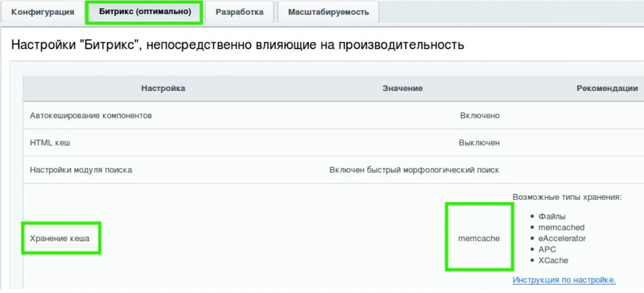Select the Автокеширование компонентов row label

pos(90,115)
